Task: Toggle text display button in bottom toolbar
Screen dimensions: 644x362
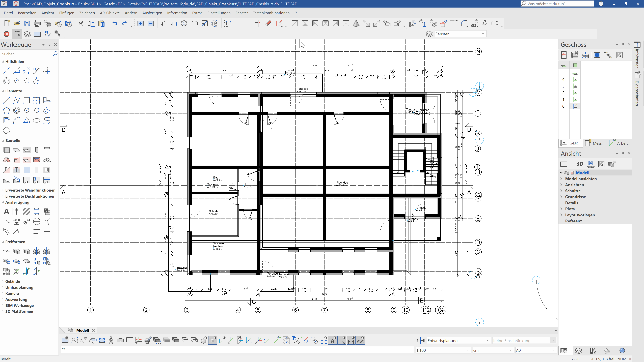Action: click(333, 340)
